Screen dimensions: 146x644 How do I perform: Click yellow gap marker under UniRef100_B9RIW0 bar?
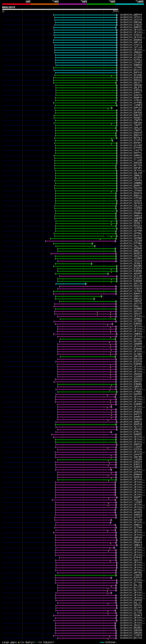coord(112,124)
